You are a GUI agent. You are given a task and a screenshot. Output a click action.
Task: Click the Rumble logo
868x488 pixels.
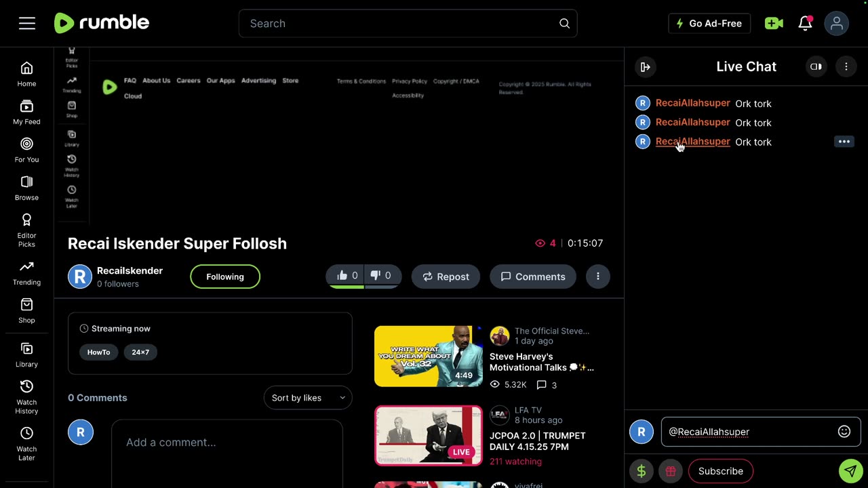pyautogui.click(x=102, y=23)
